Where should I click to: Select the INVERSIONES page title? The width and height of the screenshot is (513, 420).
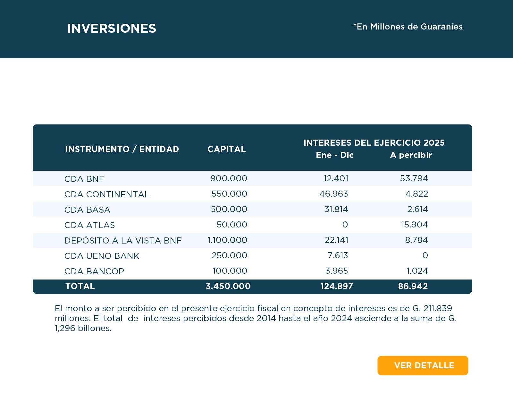click(112, 29)
